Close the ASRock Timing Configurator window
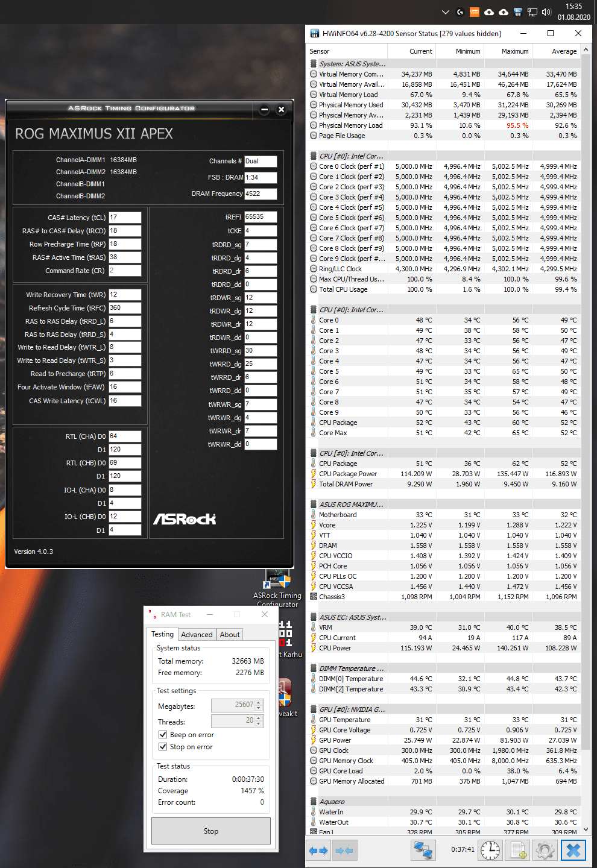 pos(281,109)
